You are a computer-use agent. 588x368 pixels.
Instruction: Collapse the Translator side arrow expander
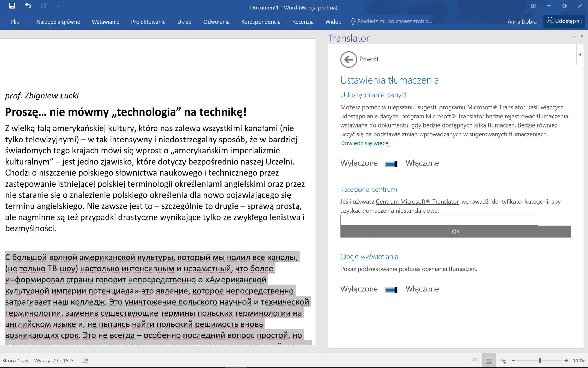click(580, 54)
